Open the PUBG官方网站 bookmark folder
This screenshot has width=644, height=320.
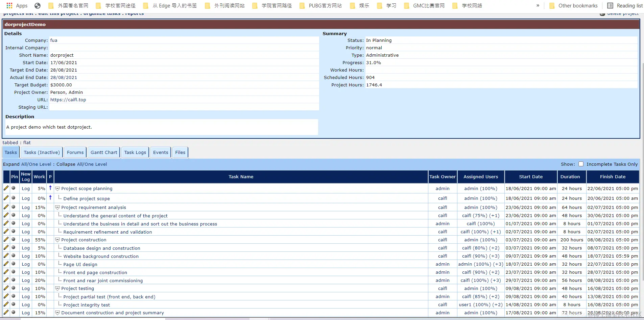pos(320,5)
